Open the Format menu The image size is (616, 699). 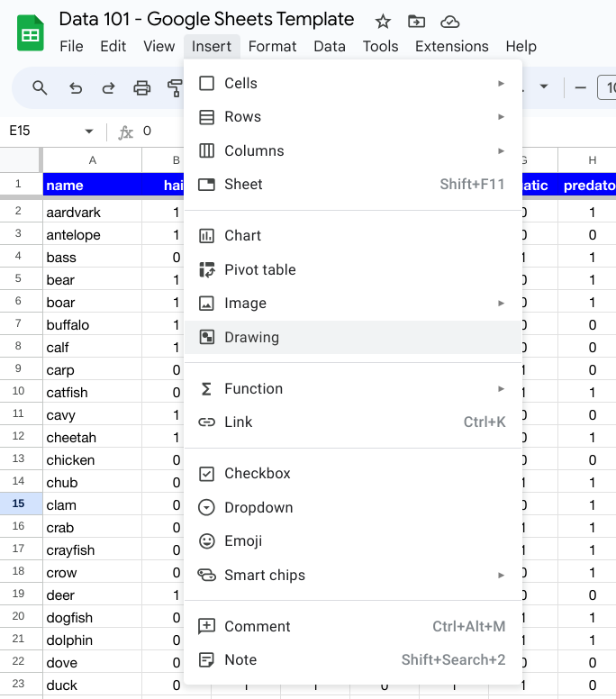(x=271, y=46)
